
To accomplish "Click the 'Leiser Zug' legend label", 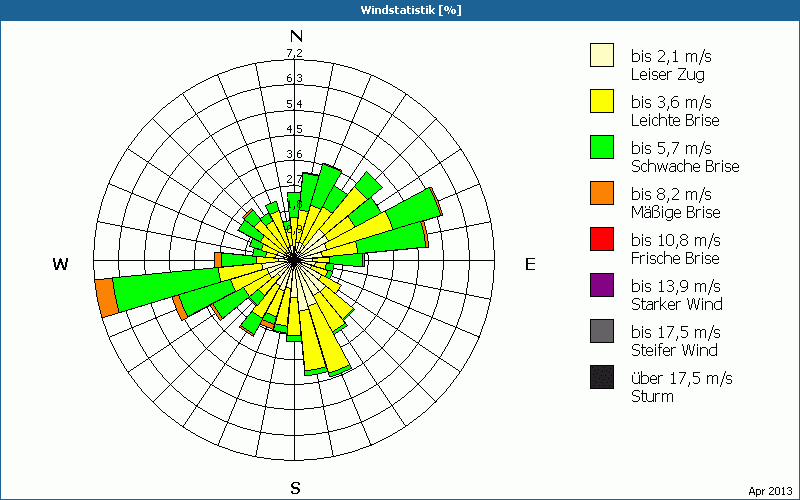I will click(x=668, y=74).
